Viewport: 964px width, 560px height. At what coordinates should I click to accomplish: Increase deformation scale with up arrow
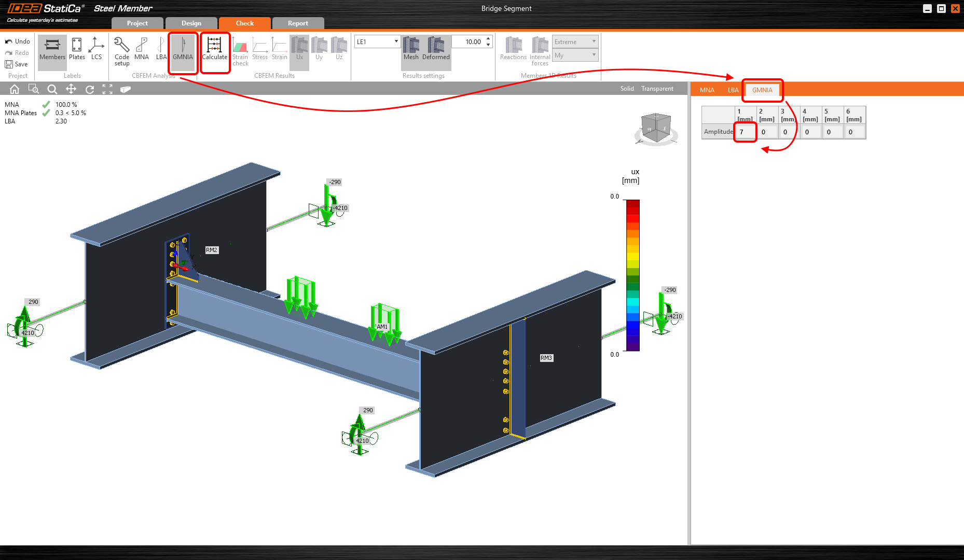pos(488,38)
